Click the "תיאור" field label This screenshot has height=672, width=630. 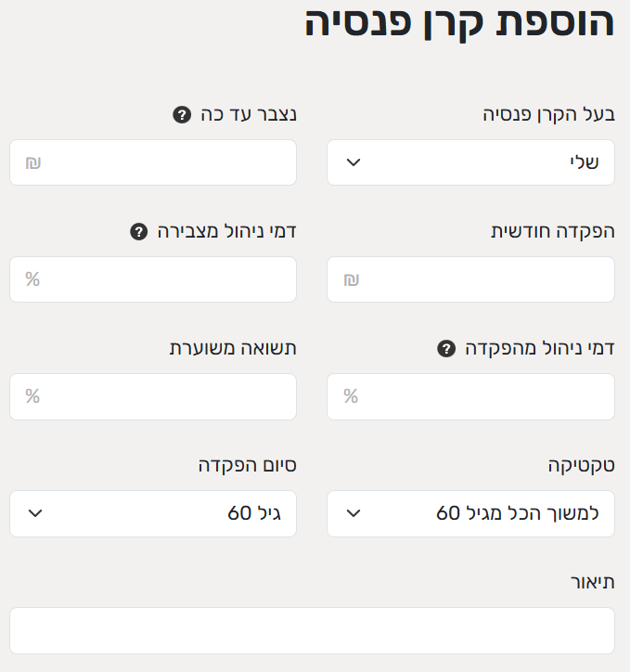pyautogui.click(x=593, y=582)
